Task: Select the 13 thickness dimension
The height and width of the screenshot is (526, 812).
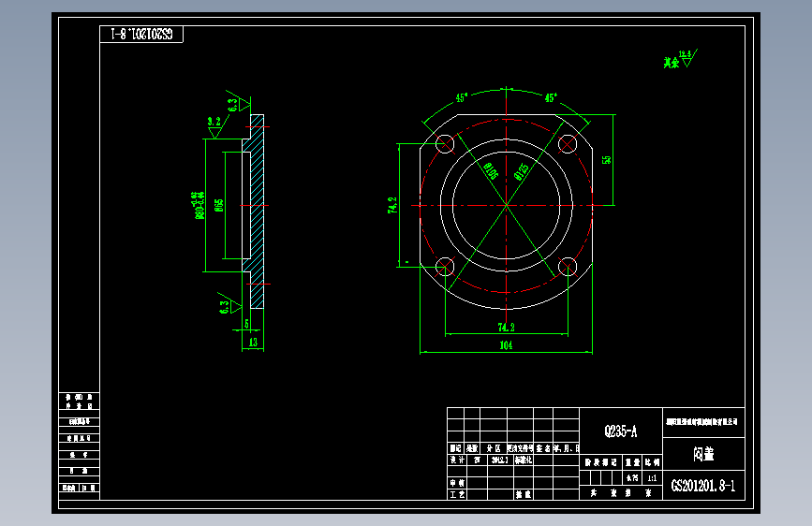Action: pos(253,343)
